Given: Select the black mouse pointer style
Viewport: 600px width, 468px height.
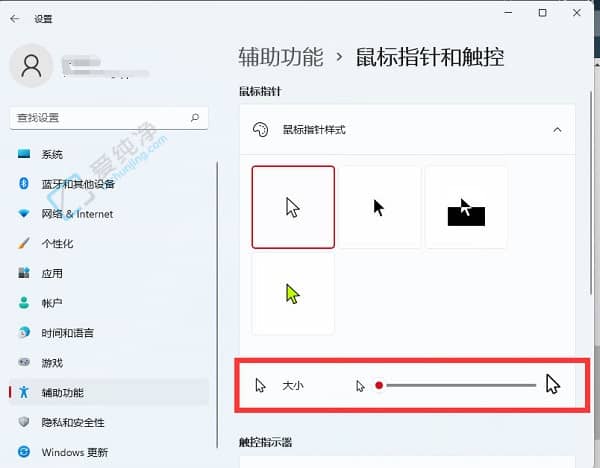Looking at the screenshot, I should (x=380, y=207).
